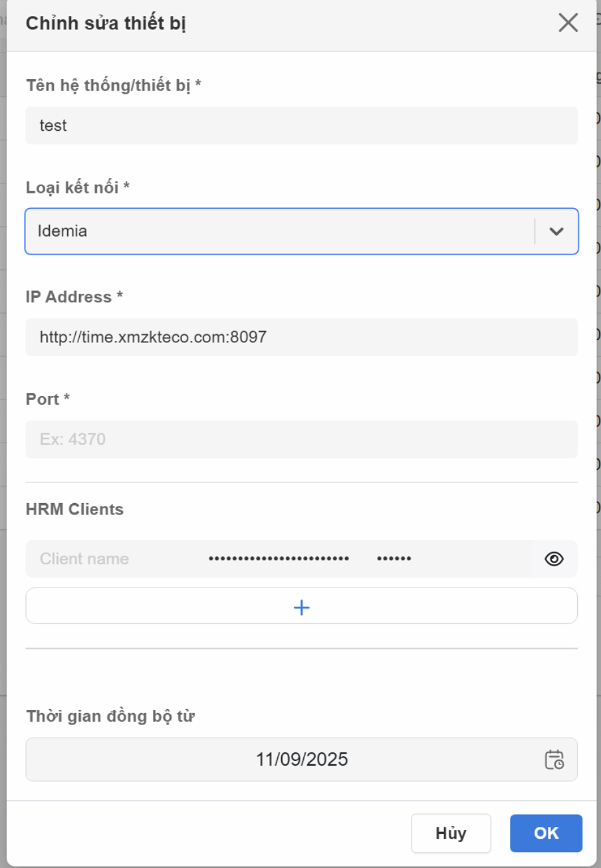
Task: Click the Chỉnh sửa thiết bị dialog title
Action: pos(106,24)
